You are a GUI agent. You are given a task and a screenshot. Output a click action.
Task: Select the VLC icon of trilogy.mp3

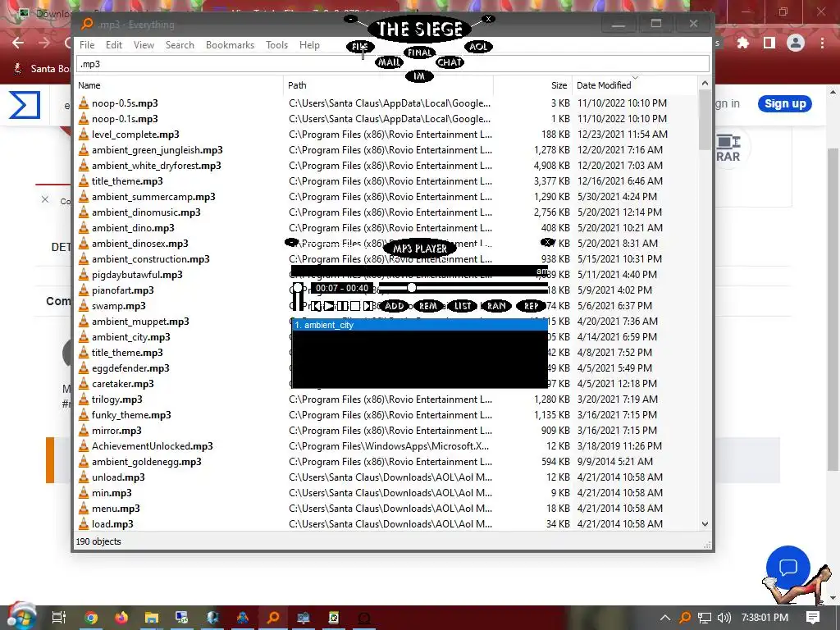click(x=84, y=399)
